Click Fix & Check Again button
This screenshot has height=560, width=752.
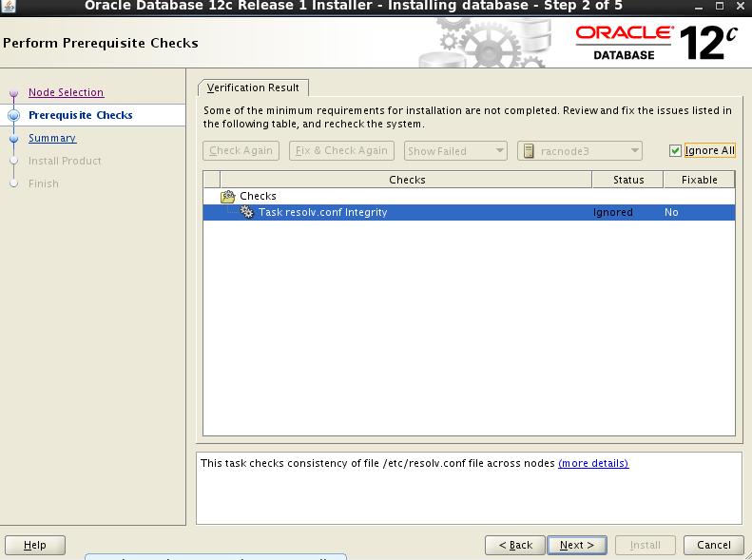coord(341,150)
